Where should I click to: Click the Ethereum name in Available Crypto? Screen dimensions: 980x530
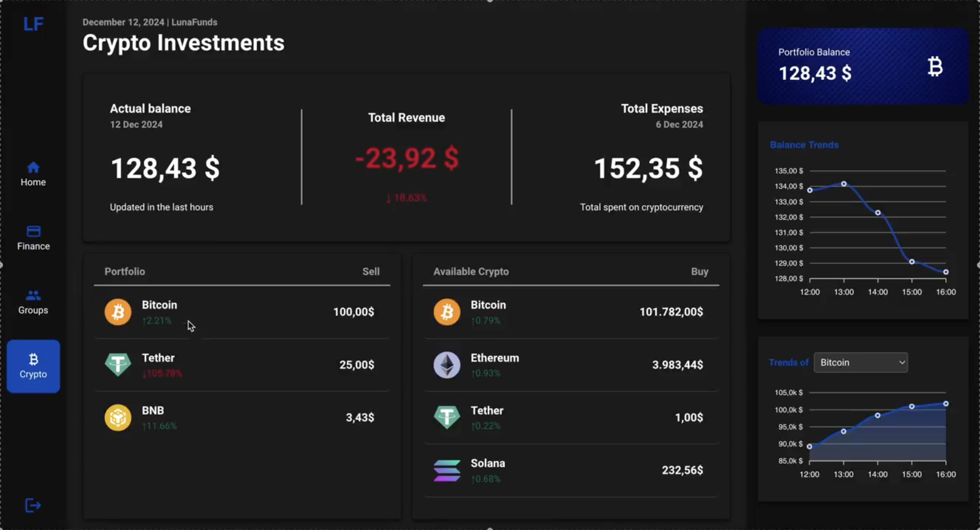[495, 358]
